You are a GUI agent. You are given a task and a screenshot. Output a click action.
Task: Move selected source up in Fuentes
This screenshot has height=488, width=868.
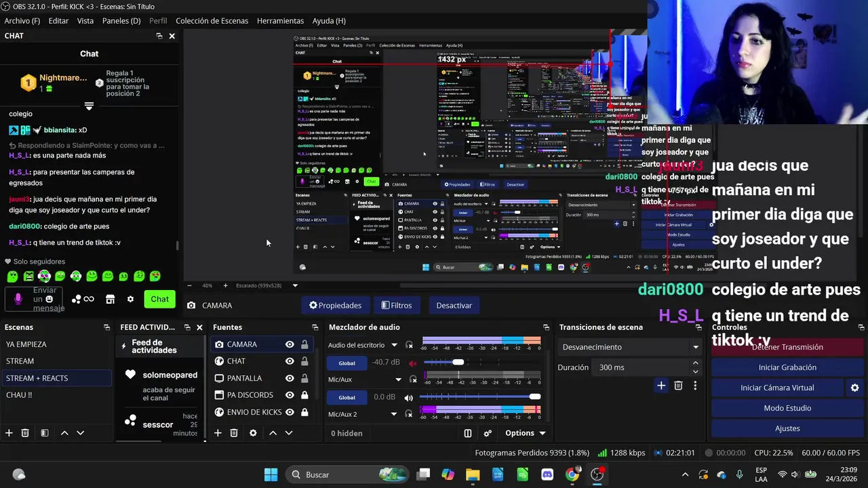(273, 432)
